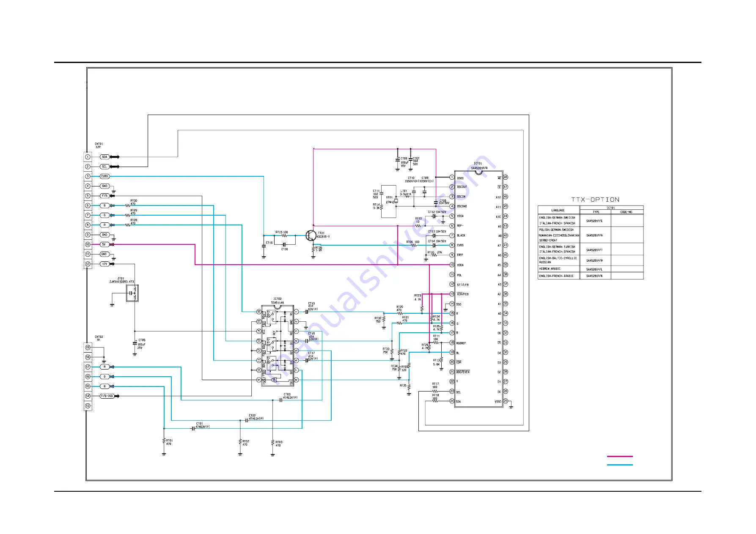Click resistor label RT28 470
This screenshot has width=756, height=534.
click(133, 222)
